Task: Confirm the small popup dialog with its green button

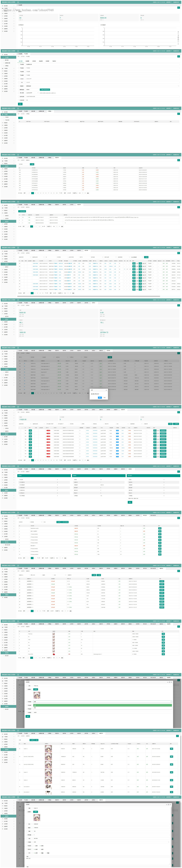Action: pyautogui.click(x=100, y=398)
